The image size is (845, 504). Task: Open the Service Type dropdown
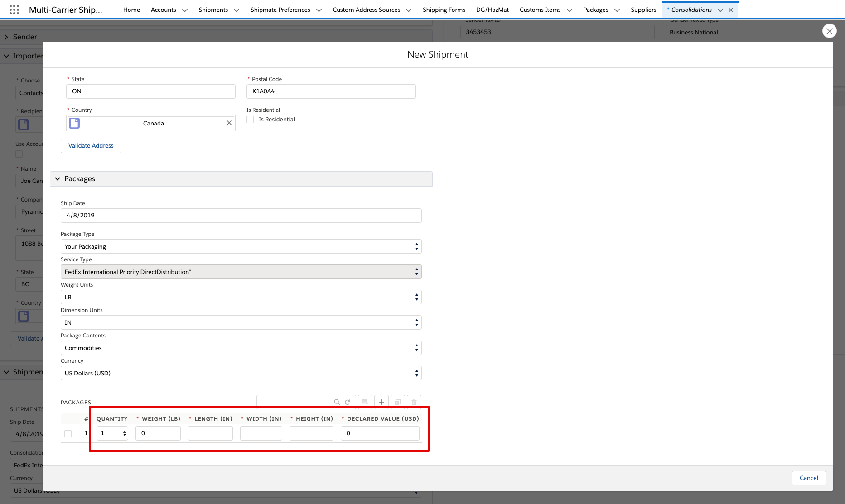point(241,272)
